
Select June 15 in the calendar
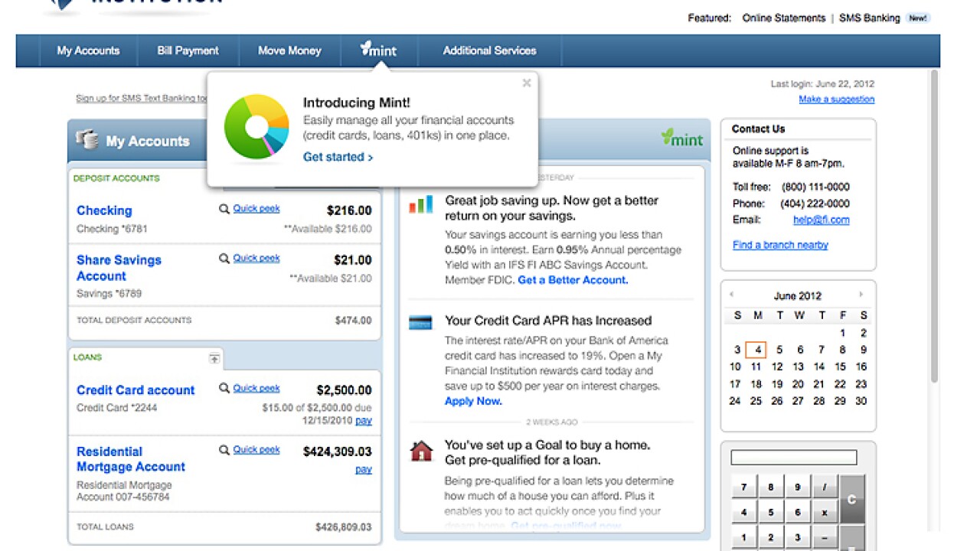(840, 367)
